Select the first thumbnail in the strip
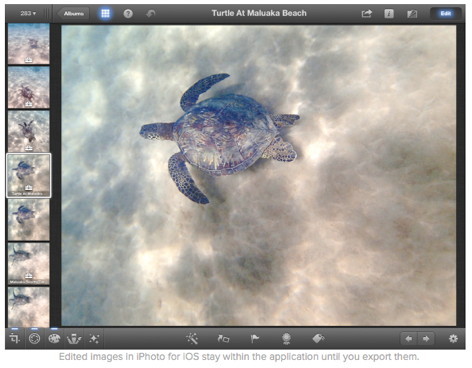472x368 pixels. pos(29,43)
